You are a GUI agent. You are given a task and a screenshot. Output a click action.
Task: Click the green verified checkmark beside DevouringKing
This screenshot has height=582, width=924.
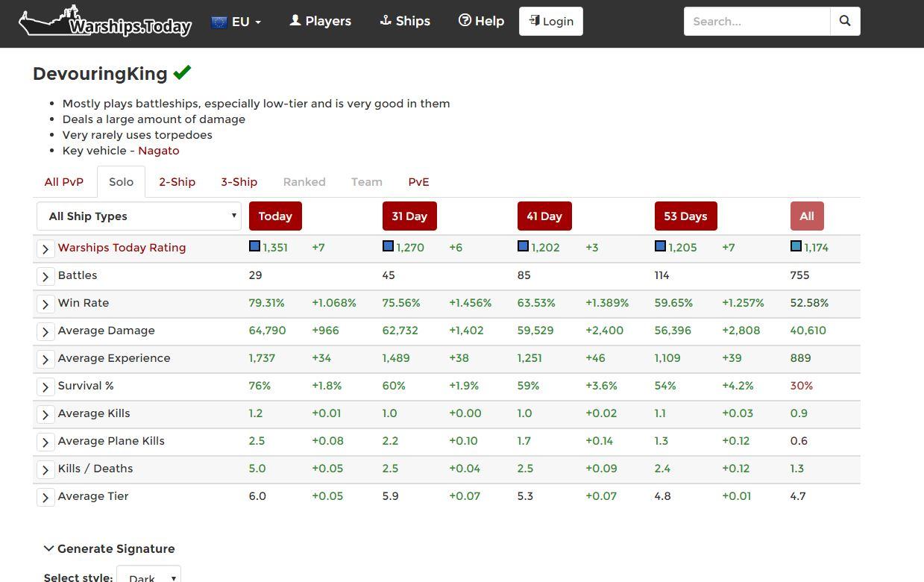click(x=182, y=72)
